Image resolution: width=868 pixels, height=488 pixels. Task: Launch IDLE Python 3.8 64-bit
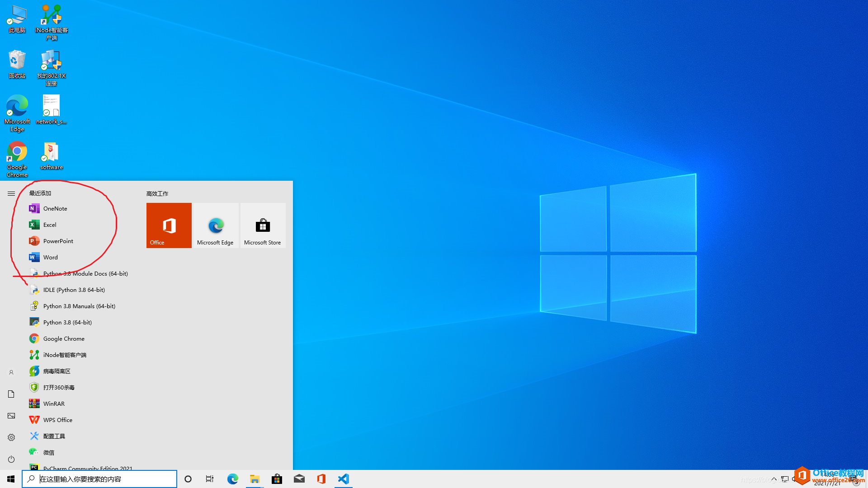coord(74,289)
